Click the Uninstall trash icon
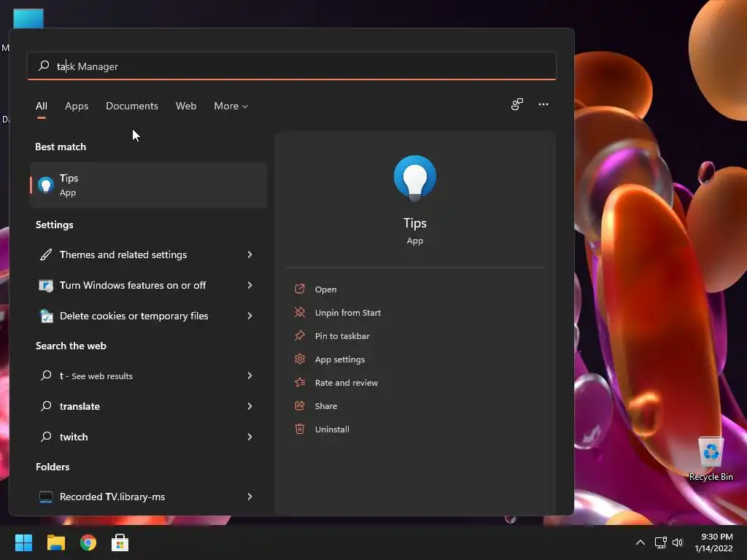This screenshot has width=747, height=560. (300, 429)
